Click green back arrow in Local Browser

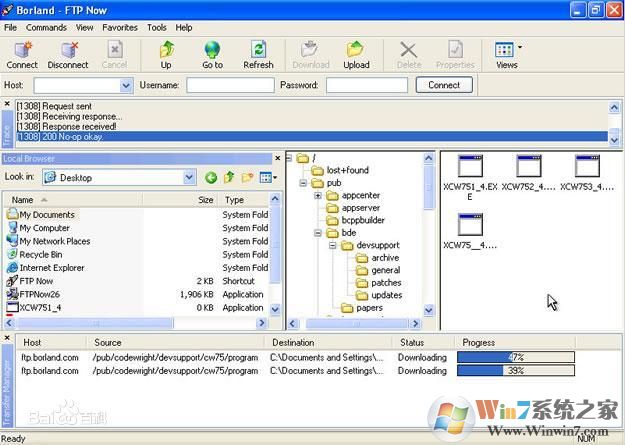(211, 178)
